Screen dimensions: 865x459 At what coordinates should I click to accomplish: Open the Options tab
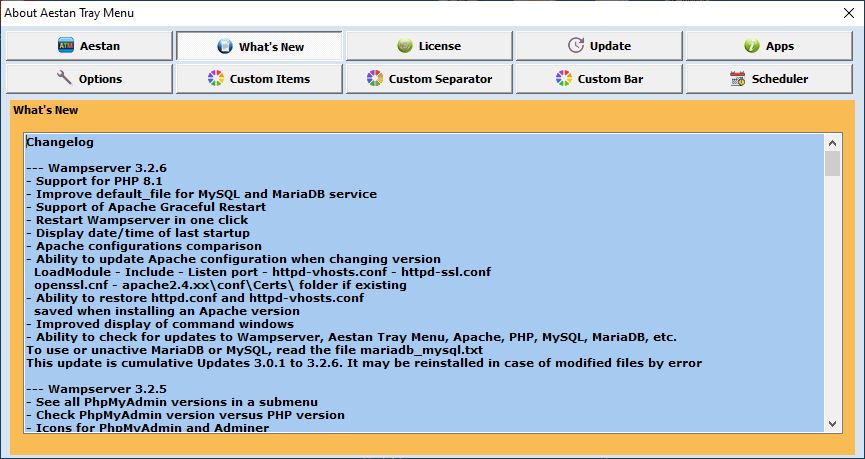pos(89,79)
